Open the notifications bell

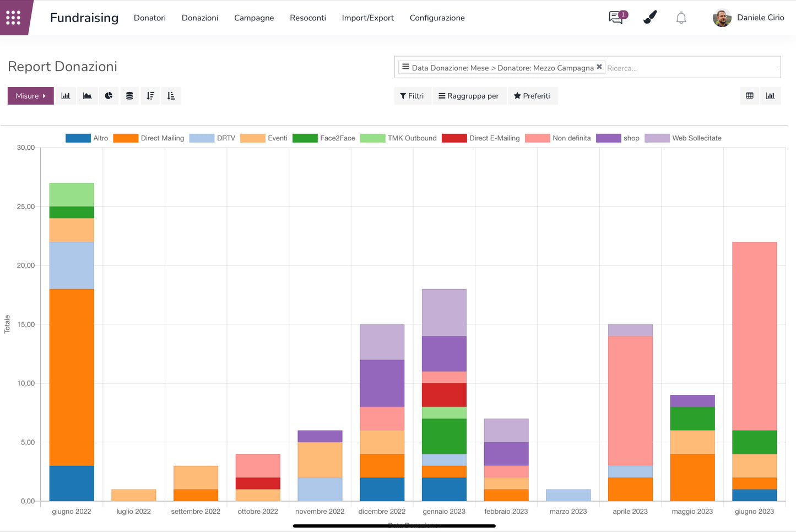[x=681, y=18]
